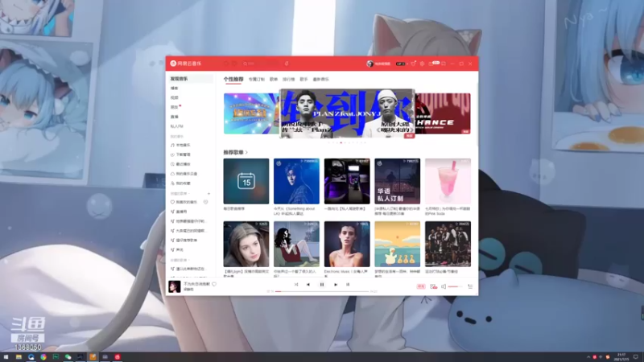Open settings gear in the red title bar
This screenshot has width=644, height=362.
pos(422,64)
